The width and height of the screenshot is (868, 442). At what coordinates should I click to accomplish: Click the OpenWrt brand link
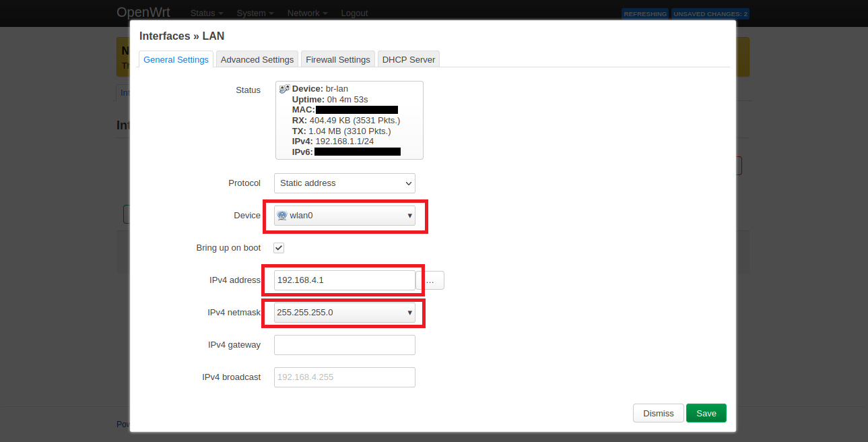click(x=143, y=13)
